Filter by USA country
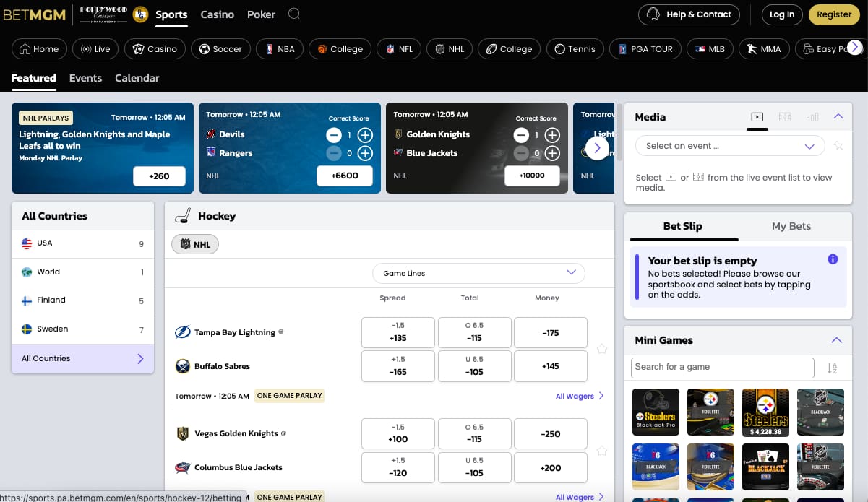Image resolution: width=868 pixels, height=502 pixels. (82, 243)
